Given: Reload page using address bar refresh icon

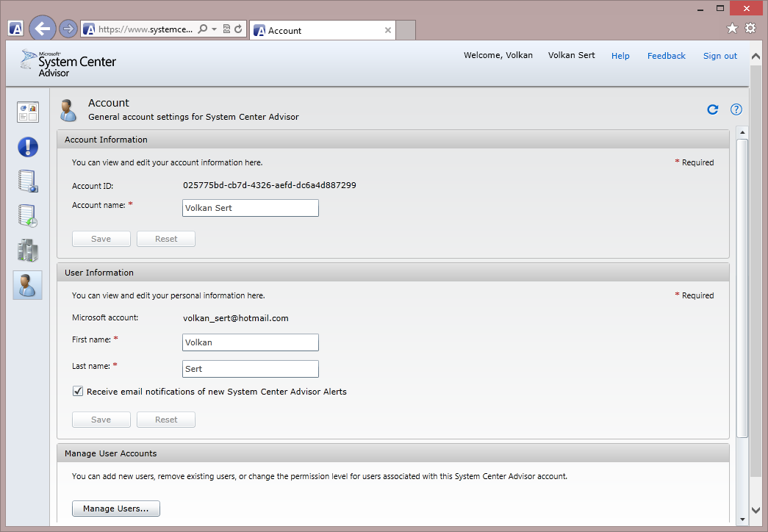Looking at the screenshot, I should pyautogui.click(x=238, y=29).
